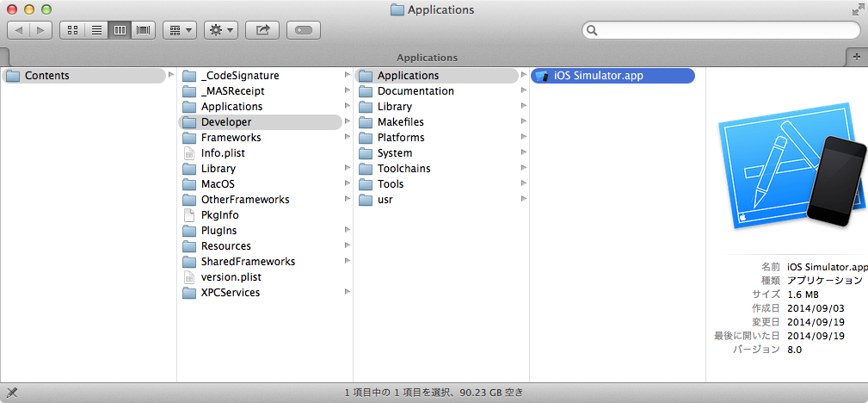Expand Toolchains via its arrow
This screenshot has width=868, height=403.
click(x=524, y=168)
